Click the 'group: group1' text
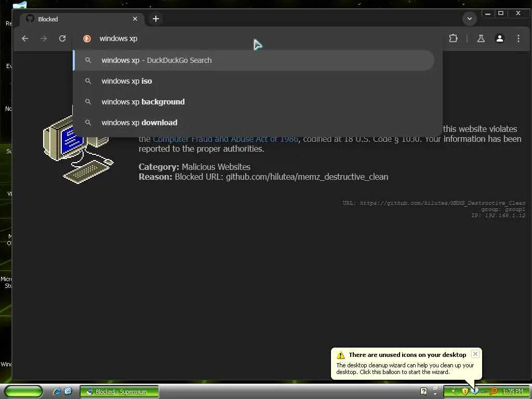This screenshot has height=399, width=532. [503, 209]
